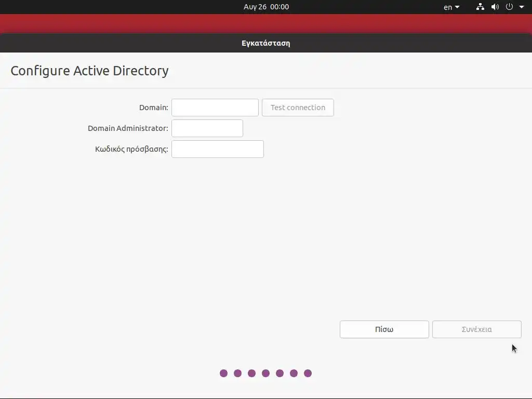532x399 pixels.
Task: Focus the Κωδικός πρόσβασης password field
Action: (218, 149)
